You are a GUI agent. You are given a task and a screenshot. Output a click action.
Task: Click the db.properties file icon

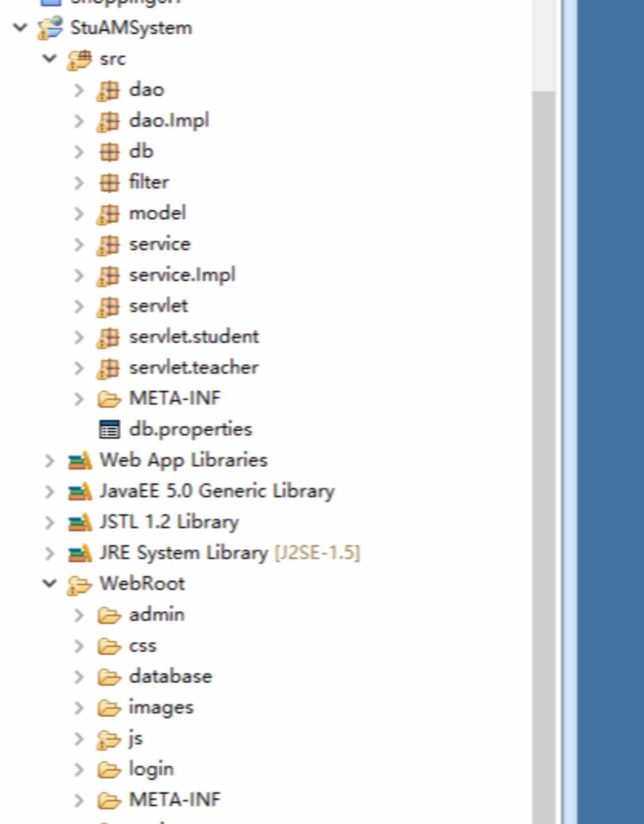(x=109, y=430)
